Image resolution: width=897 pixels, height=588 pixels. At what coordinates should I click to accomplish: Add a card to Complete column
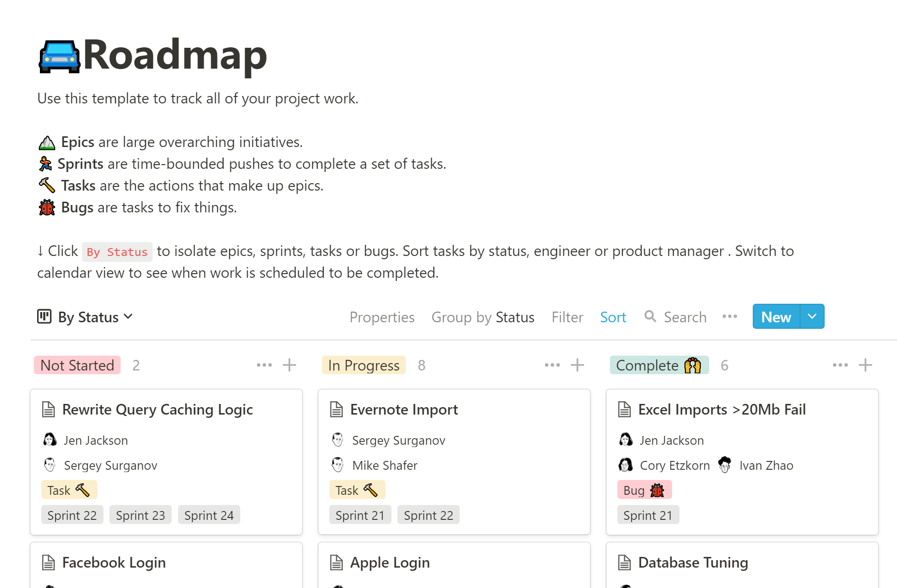point(865,365)
